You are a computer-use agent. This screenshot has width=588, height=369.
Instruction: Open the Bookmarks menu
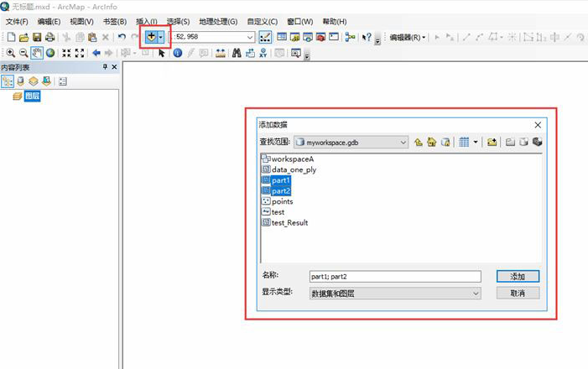(x=115, y=22)
